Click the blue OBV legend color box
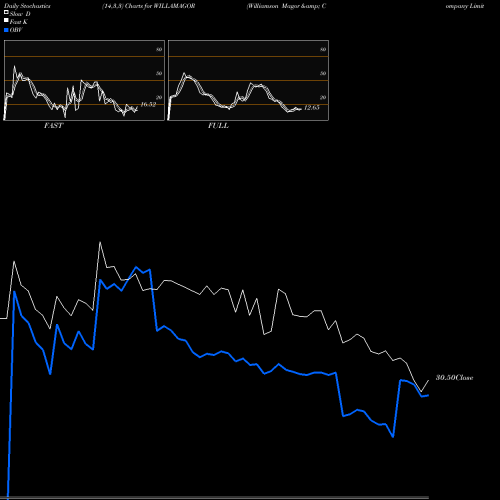The width and height of the screenshot is (500, 500). coord(6,30)
